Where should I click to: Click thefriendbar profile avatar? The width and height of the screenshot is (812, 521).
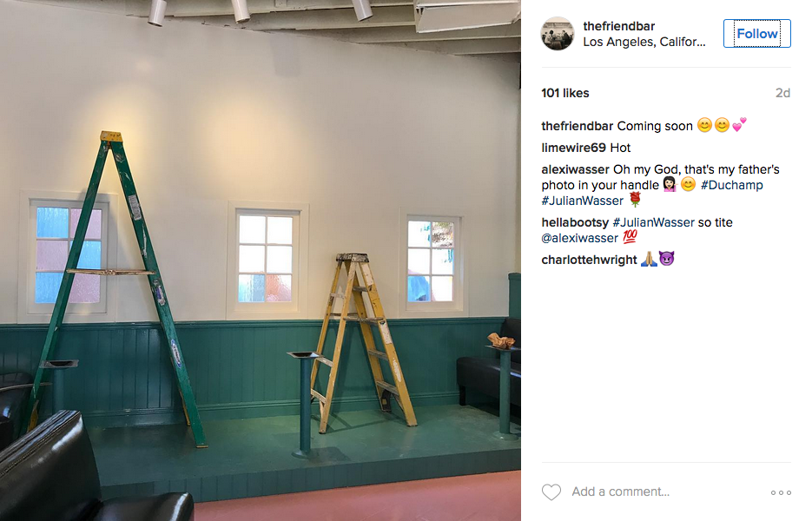[558, 34]
